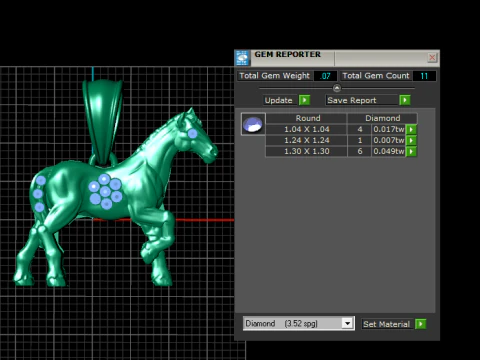Image resolution: width=480 pixels, height=360 pixels.
Task: Click the 0.017tw weight value
Action: pyautogui.click(x=389, y=129)
